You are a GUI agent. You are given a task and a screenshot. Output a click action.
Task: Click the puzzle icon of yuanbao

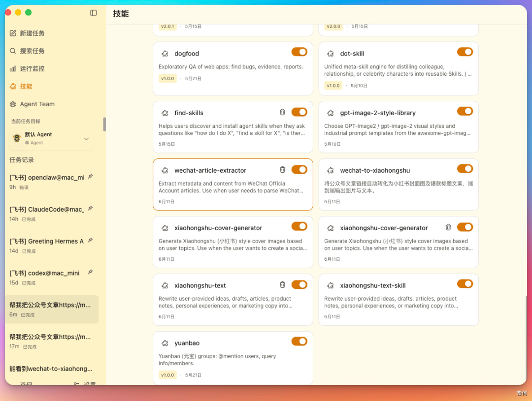(x=165, y=343)
